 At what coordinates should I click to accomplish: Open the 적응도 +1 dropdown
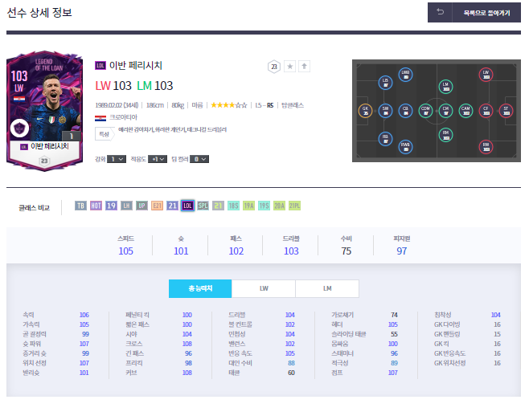[158, 159]
